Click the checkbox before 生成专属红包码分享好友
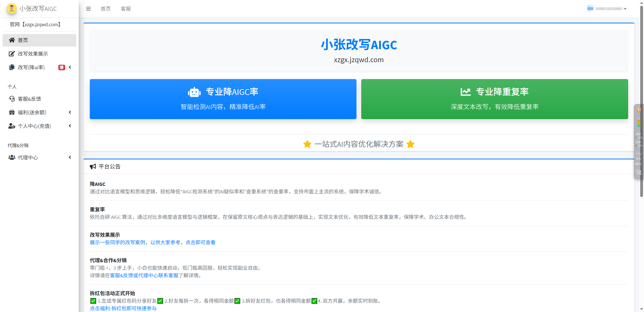The width and height of the screenshot is (644, 312). click(x=93, y=301)
